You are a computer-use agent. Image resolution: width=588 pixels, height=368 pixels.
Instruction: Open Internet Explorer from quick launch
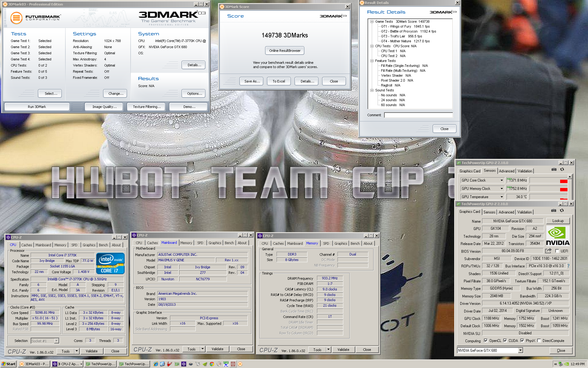pos(156,364)
